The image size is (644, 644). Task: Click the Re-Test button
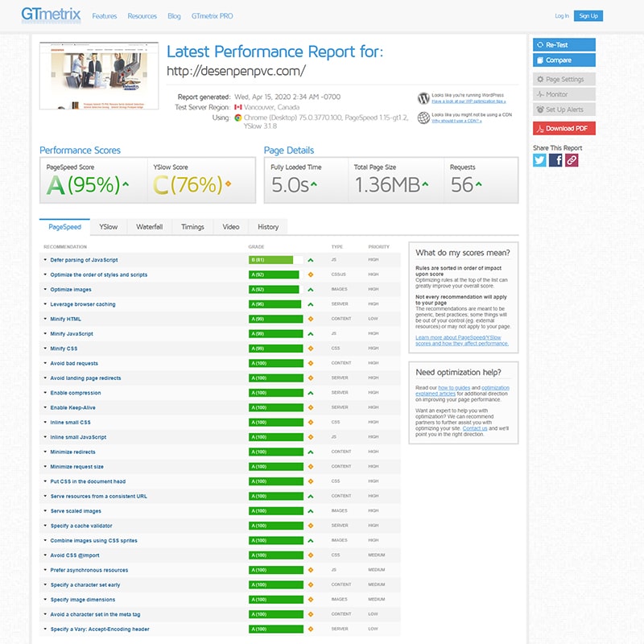point(563,45)
